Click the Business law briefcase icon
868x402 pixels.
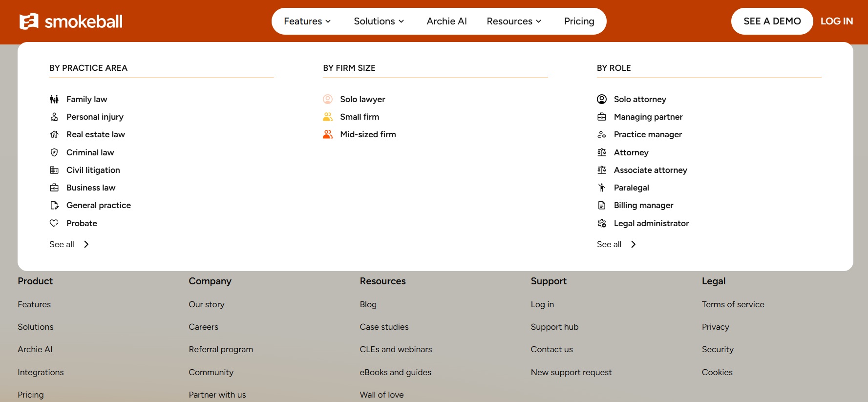[54, 188]
